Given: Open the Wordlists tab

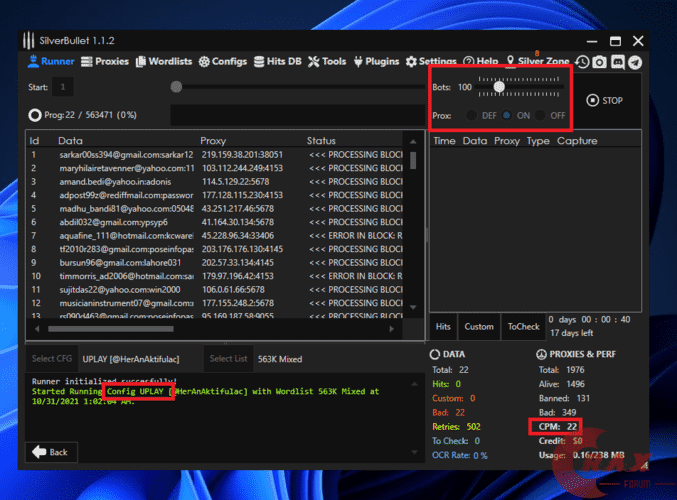Looking at the screenshot, I should click(x=164, y=62).
